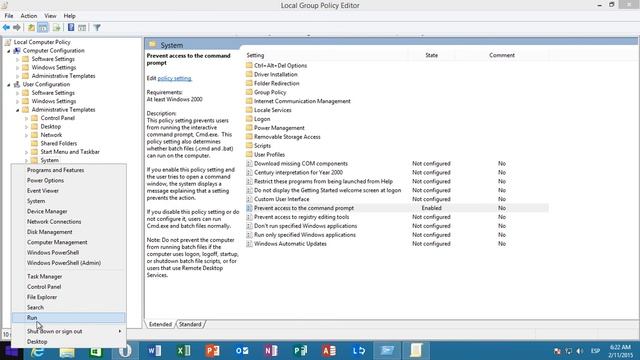
Task: Expand Windows Settings under Computer Configuration
Action: coord(18,68)
